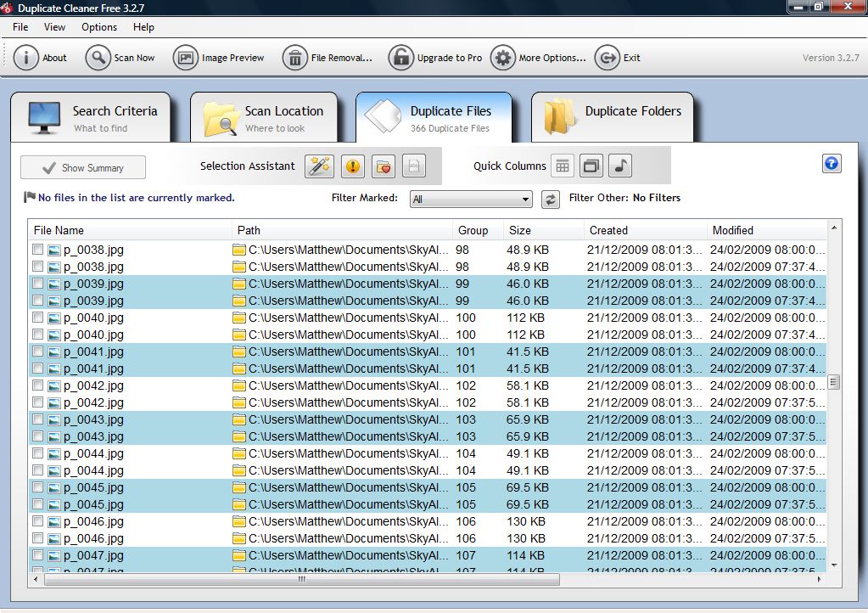Show audio Quick Columns with music note icon

(x=620, y=166)
